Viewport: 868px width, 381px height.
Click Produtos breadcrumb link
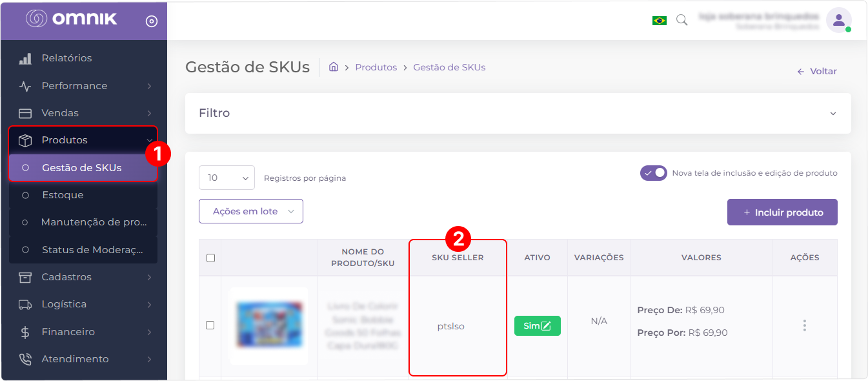[x=376, y=67]
